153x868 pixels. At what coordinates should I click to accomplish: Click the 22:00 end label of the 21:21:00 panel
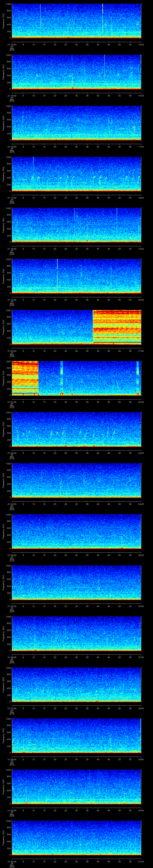[x=141, y=402]
